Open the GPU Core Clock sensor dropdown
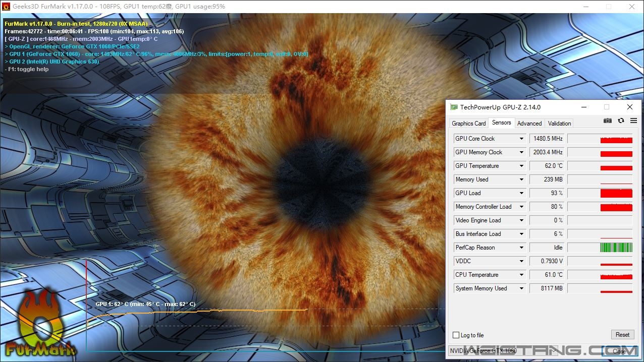The width and height of the screenshot is (644, 362). (x=522, y=139)
